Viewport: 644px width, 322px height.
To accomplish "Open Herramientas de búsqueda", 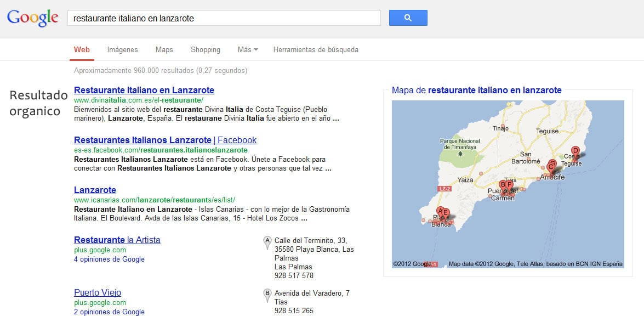I will coord(316,50).
